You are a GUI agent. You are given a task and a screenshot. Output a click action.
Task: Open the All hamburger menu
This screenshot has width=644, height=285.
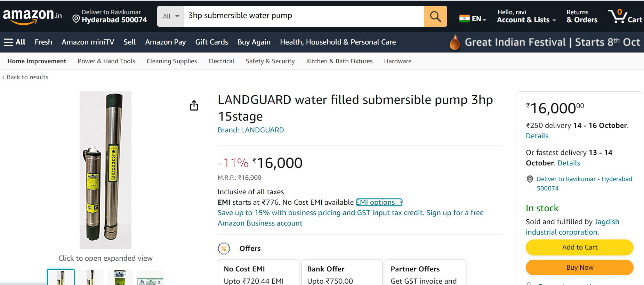[15, 42]
